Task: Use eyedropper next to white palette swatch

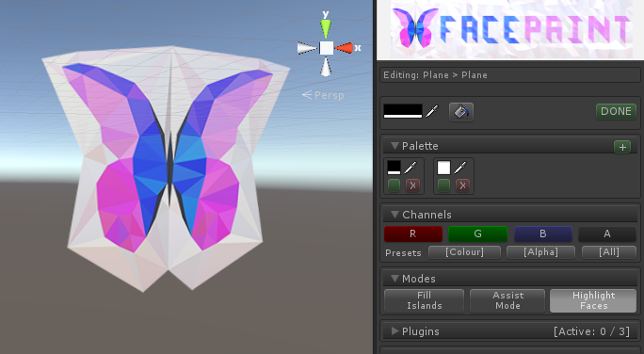Action: tap(460, 168)
